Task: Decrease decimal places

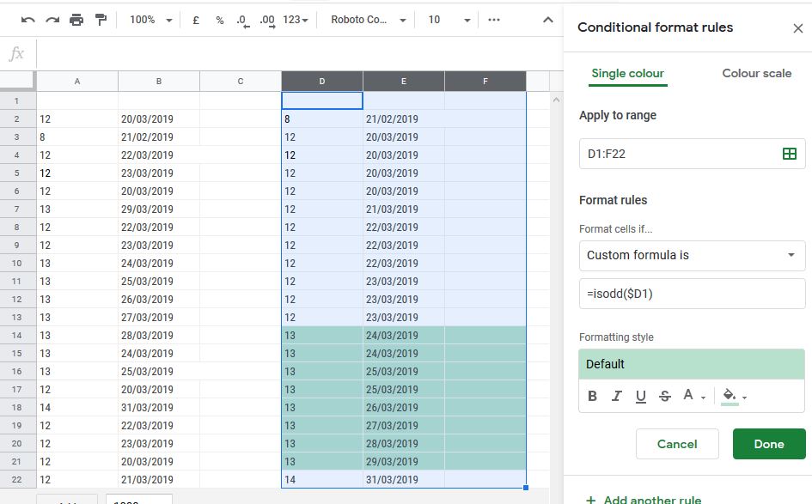Action: (241, 19)
